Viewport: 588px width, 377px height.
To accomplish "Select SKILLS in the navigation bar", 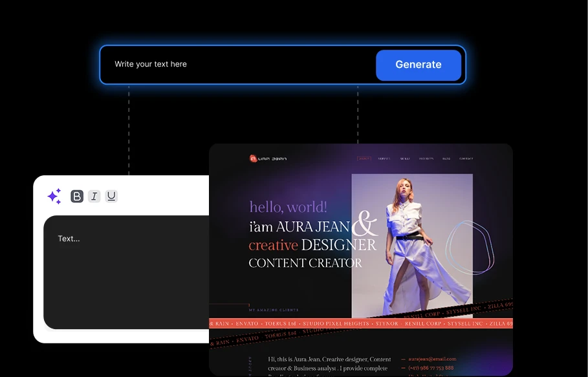I will (x=406, y=158).
